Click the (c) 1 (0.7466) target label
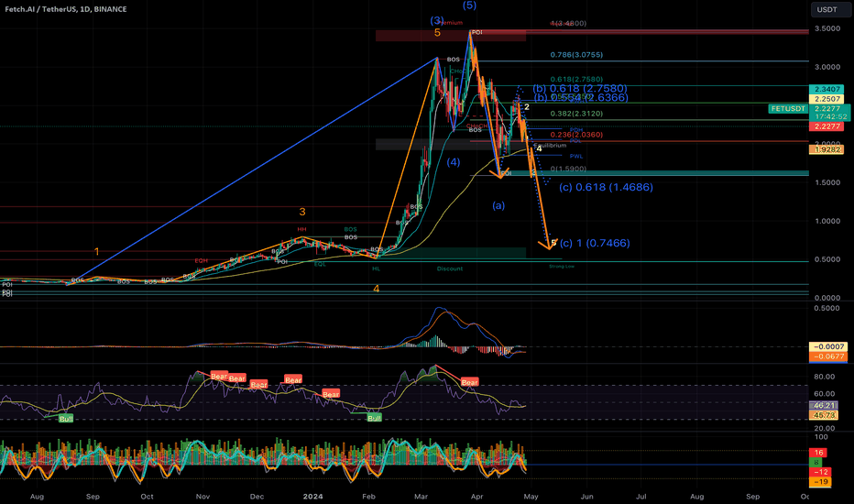Screen dimensions: 854x504 (595, 243)
